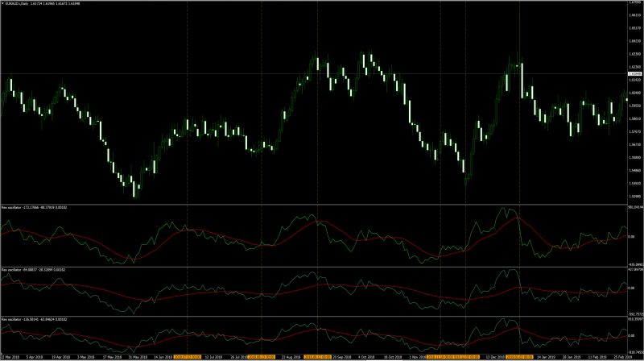The width and height of the screenshot is (644, 361).
Task: Click the 1.66110 price scale label
Action: [x=635, y=15]
